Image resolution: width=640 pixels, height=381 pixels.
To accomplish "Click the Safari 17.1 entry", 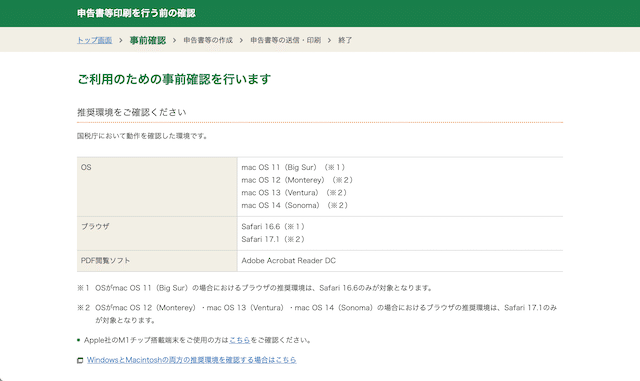I will (273, 239).
